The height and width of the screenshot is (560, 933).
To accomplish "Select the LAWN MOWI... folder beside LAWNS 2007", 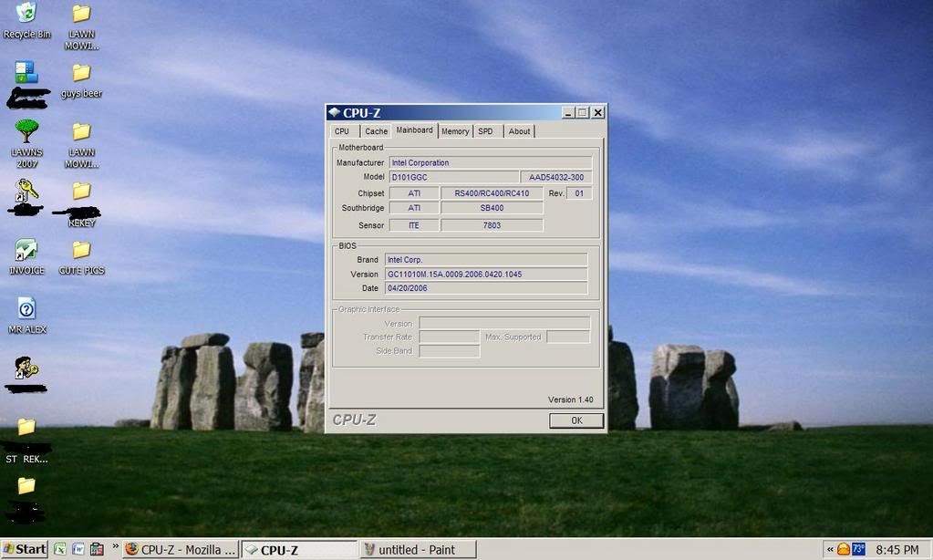I will click(x=81, y=145).
